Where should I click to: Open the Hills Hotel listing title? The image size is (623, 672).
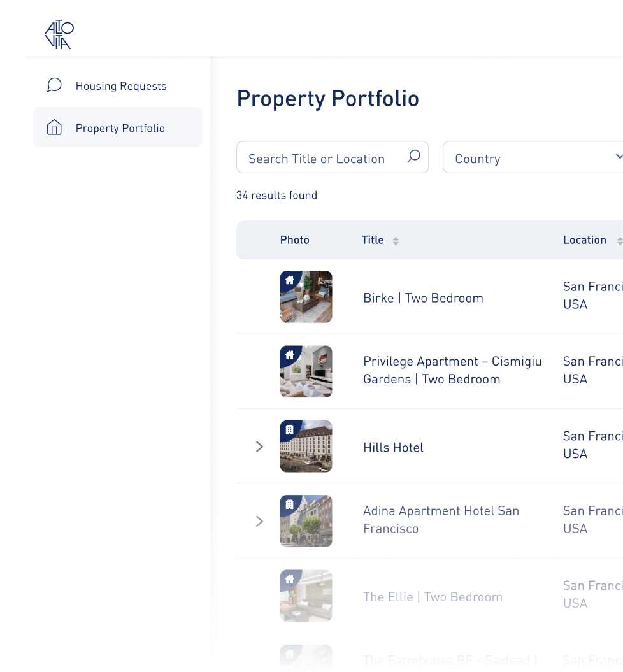393,447
